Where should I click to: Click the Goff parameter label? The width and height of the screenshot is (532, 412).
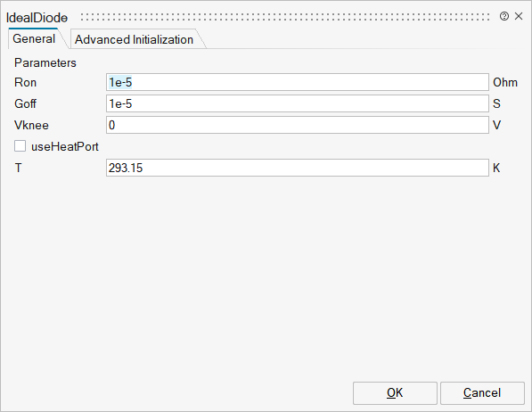[25, 103]
